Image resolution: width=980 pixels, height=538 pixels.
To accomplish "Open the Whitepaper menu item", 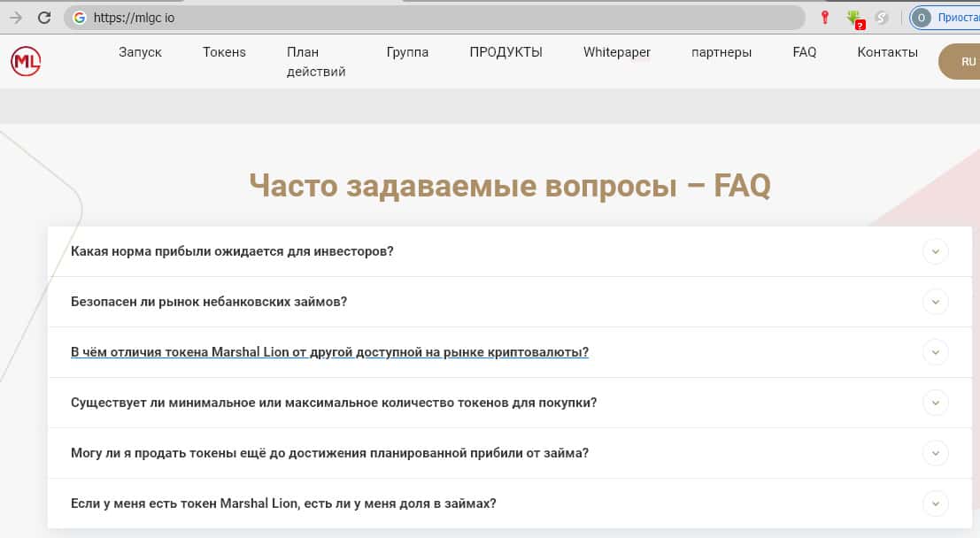I will click(x=616, y=52).
